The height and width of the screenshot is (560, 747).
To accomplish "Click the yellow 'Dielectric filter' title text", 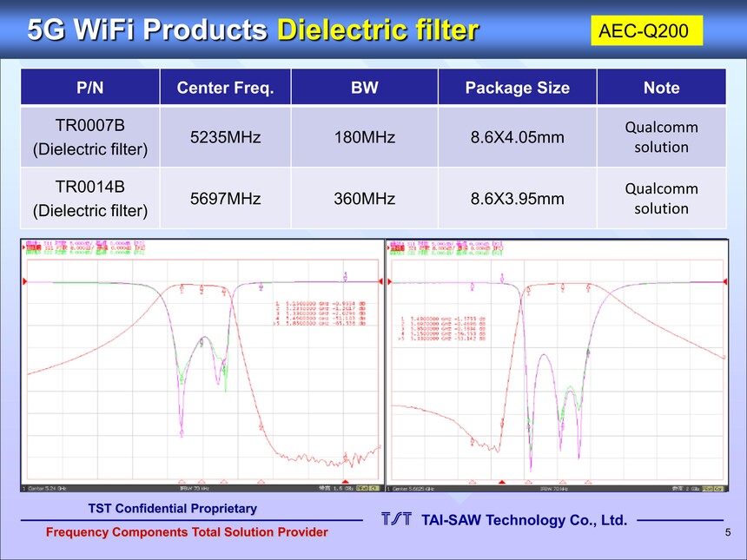I will 377,30.
